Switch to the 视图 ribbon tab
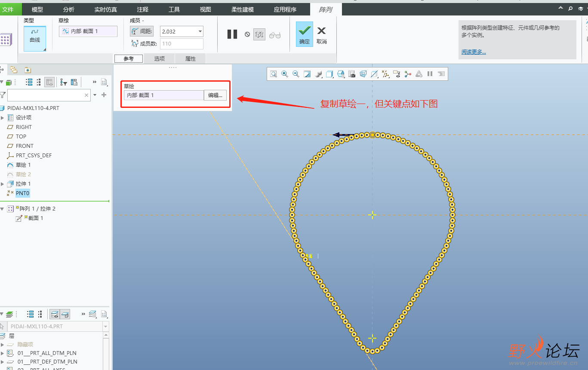Viewport: 588px width, 370px height. point(206,9)
